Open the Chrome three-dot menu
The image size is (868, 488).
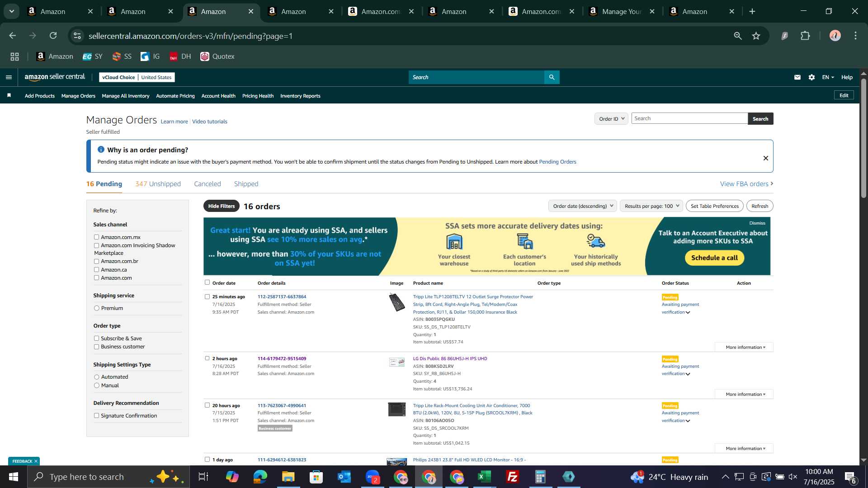(856, 36)
